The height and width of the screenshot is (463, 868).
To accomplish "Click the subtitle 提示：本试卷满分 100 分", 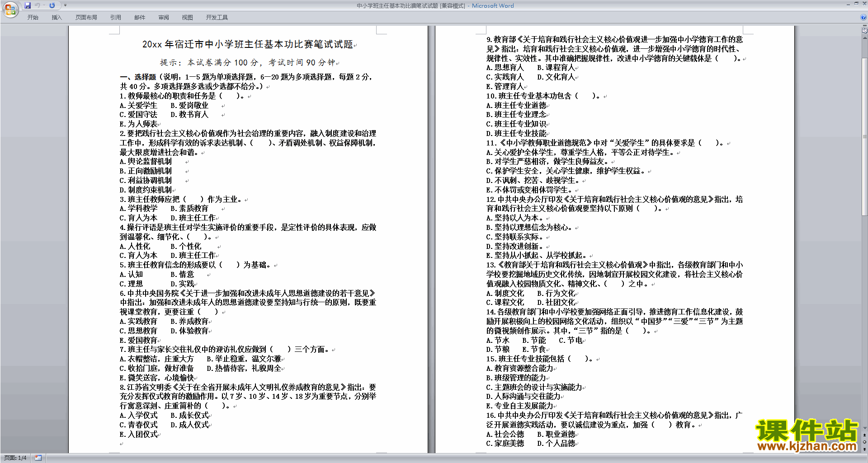I will 248,62.
